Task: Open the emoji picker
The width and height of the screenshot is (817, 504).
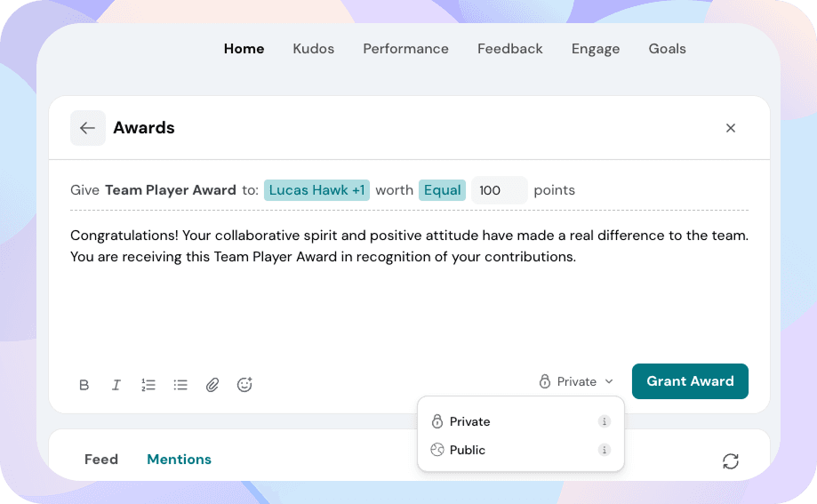Action: [244, 385]
